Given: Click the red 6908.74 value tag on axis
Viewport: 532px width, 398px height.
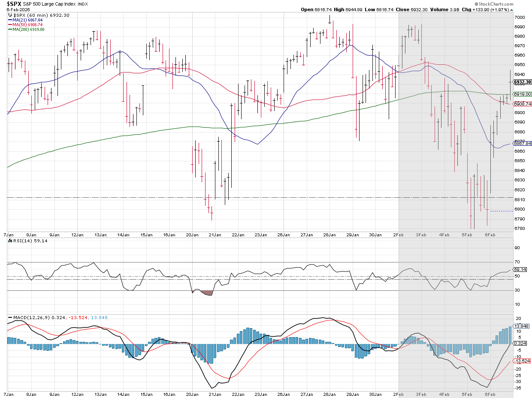Looking at the screenshot, I should pos(523,104).
